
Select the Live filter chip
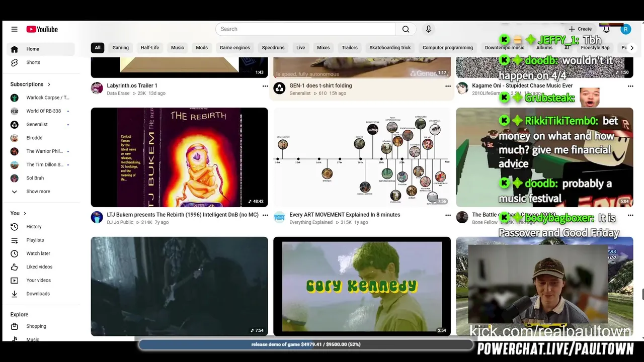tap(301, 48)
